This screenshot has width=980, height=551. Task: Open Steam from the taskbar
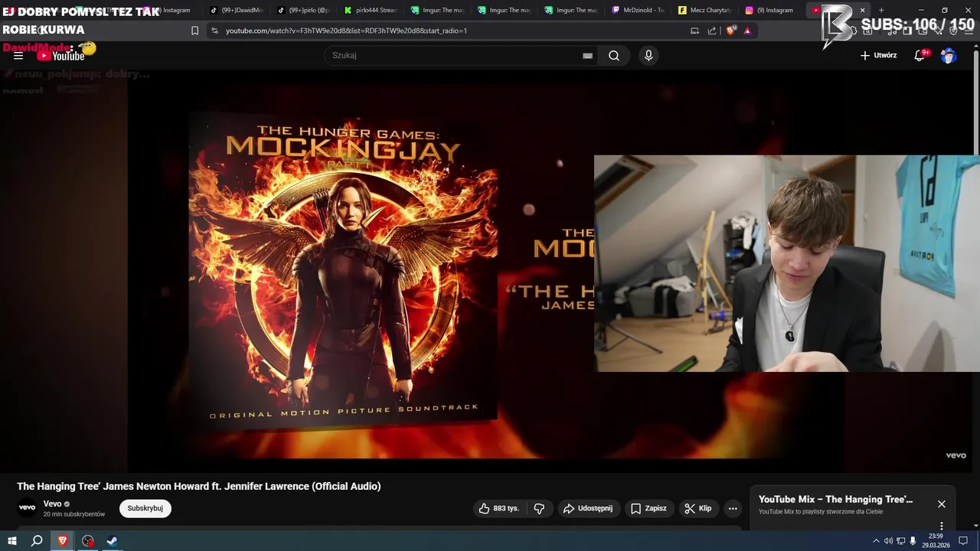(112, 541)
